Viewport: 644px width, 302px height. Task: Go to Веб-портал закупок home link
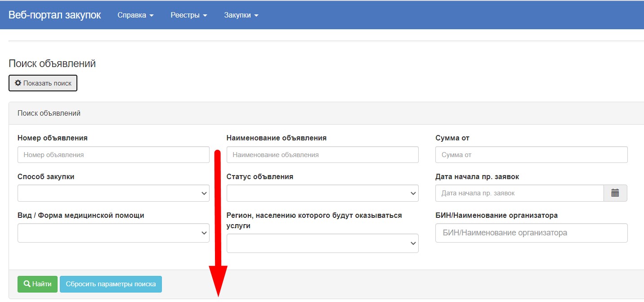click(x=54, y=15)
